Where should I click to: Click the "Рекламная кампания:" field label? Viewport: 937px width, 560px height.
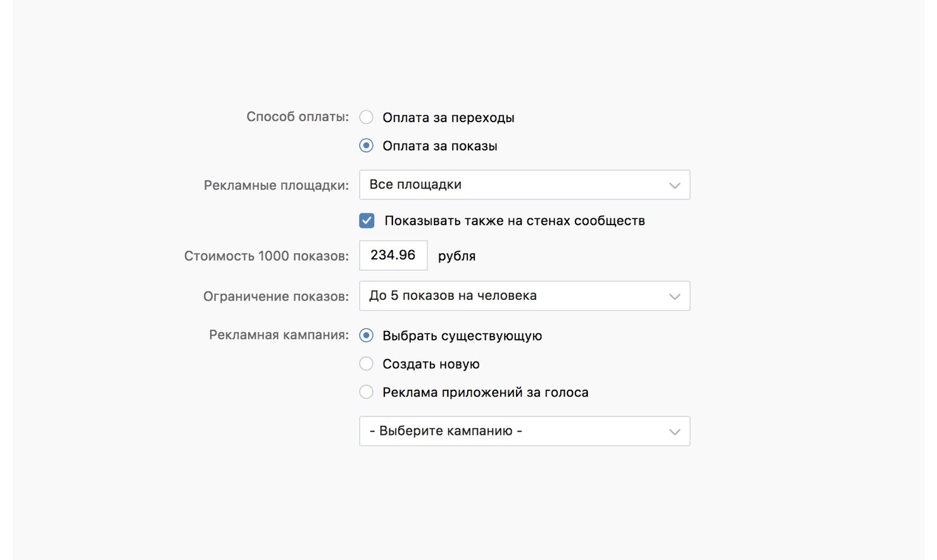(279, 335)
